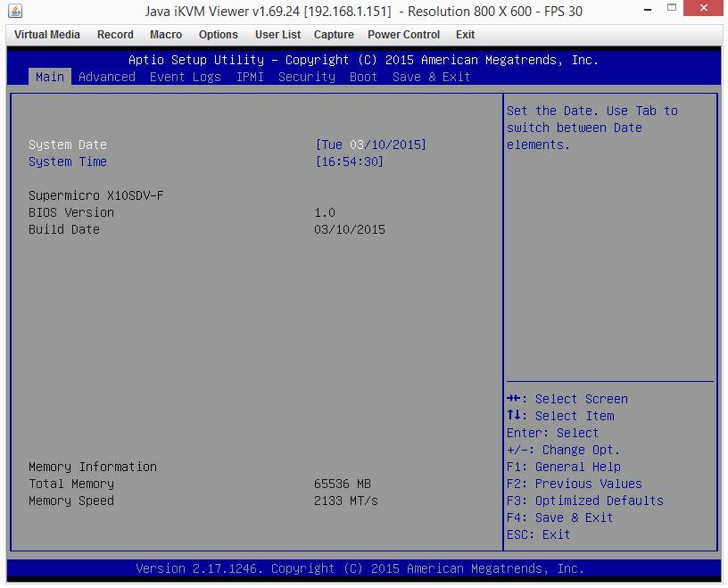Click the 'F2: Previous Values' hint

click(x=575, y=484)
